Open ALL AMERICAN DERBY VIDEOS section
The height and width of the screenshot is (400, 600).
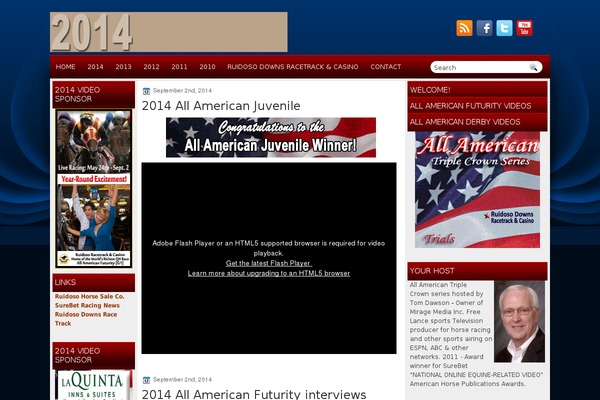477,122
